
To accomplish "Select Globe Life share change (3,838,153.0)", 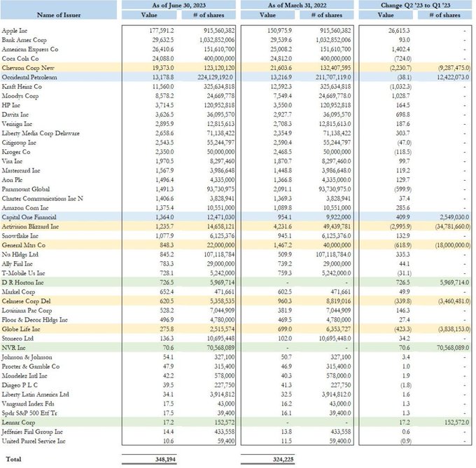I will [x=454, y=329].
